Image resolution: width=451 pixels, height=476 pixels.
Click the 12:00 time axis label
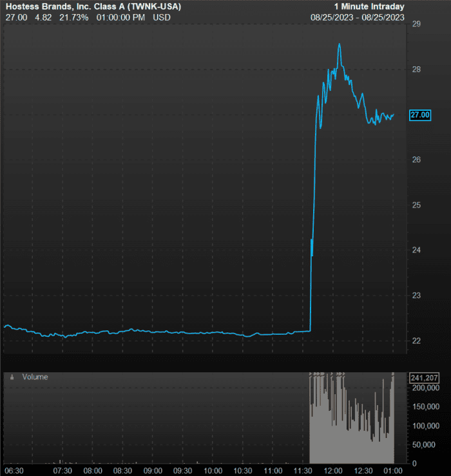(x=333, y=471)
